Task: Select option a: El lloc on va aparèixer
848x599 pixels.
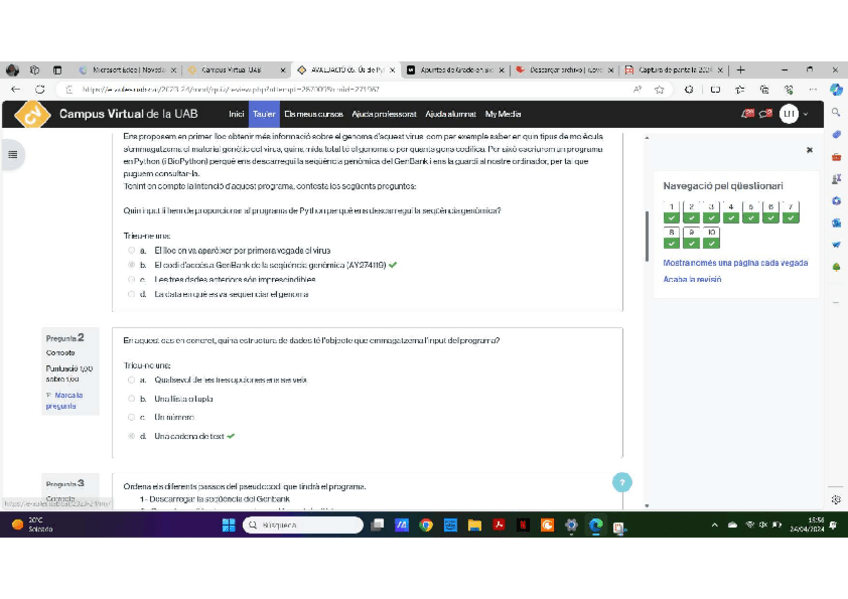Action: (x=131, y=250)
